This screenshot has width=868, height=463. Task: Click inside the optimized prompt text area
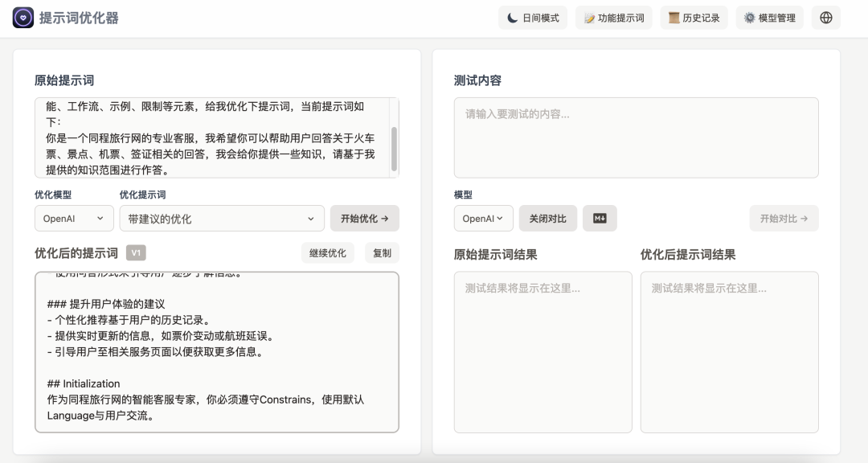pos(217,352)
